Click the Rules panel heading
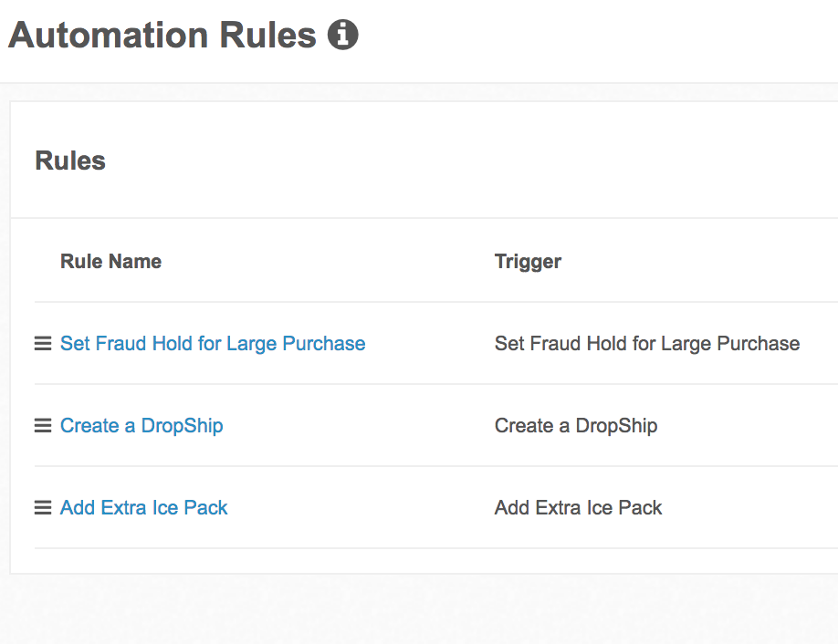This screenshot has width=838, height=644. 70,161
